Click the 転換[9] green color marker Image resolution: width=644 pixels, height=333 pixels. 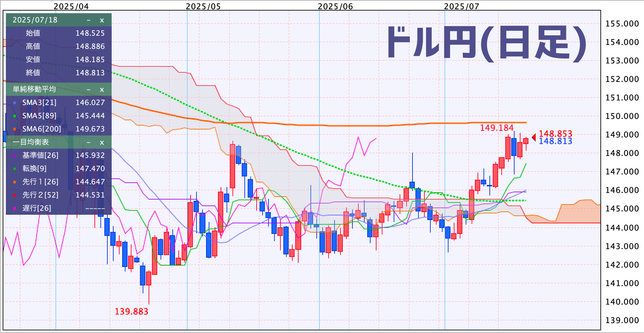(15, 169)
